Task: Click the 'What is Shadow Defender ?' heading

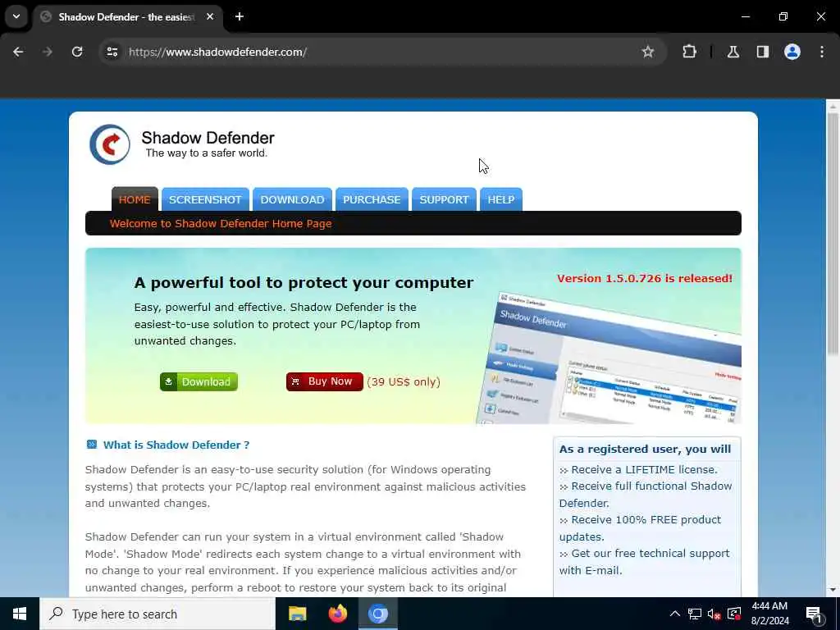Action: click(176, 445)
